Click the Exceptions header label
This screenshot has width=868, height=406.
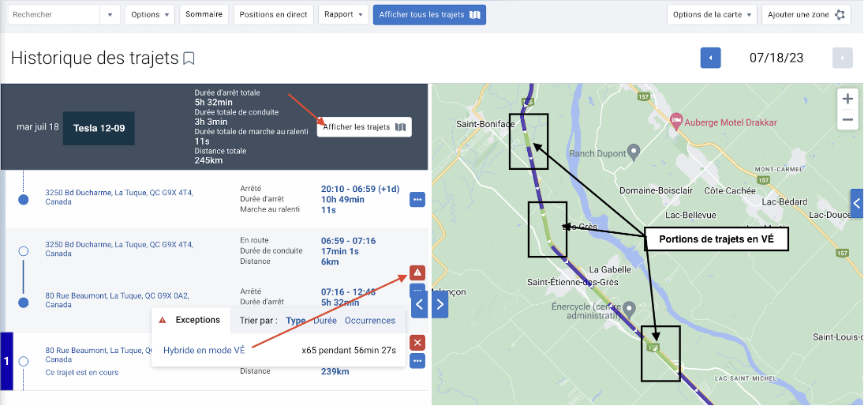pyautogui.click(x=197, y=320)
